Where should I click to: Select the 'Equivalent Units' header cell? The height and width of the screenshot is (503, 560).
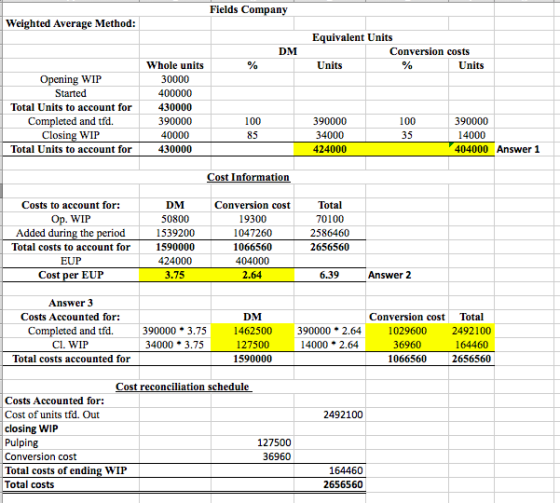point(352,37)
